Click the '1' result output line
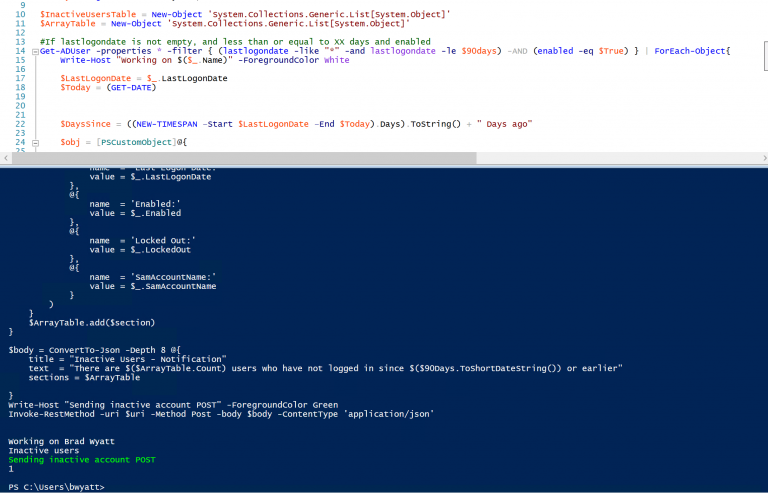Image resolution: width=768 pixels, height=493 pixels. tap(11, 469)
